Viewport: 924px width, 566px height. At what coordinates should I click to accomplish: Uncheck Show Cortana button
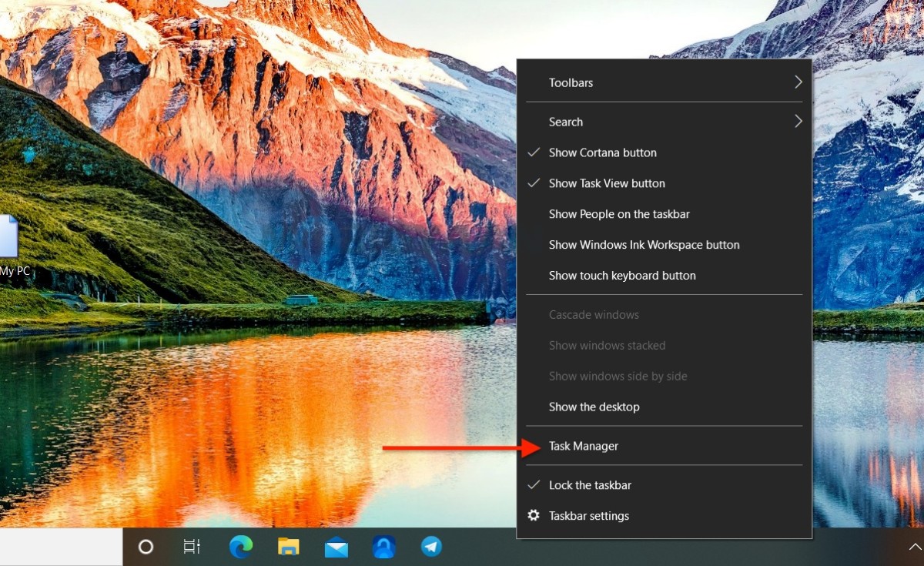pyautogui.click(x=602, y=152)
